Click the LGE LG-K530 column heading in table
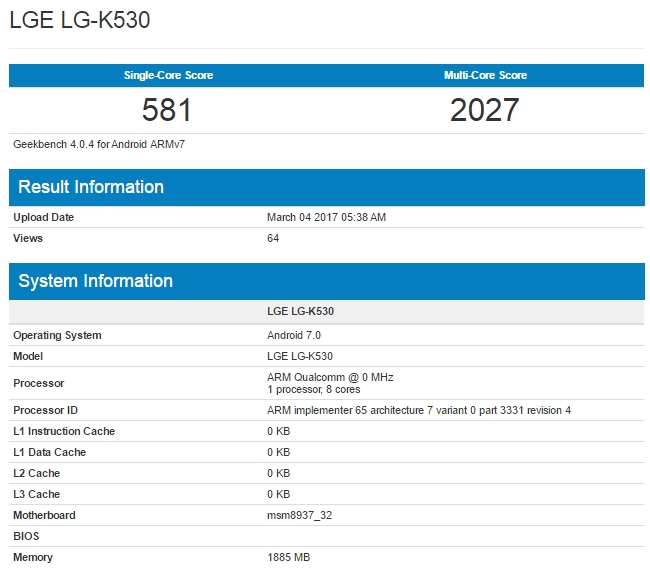 click(x=300, y=312)
